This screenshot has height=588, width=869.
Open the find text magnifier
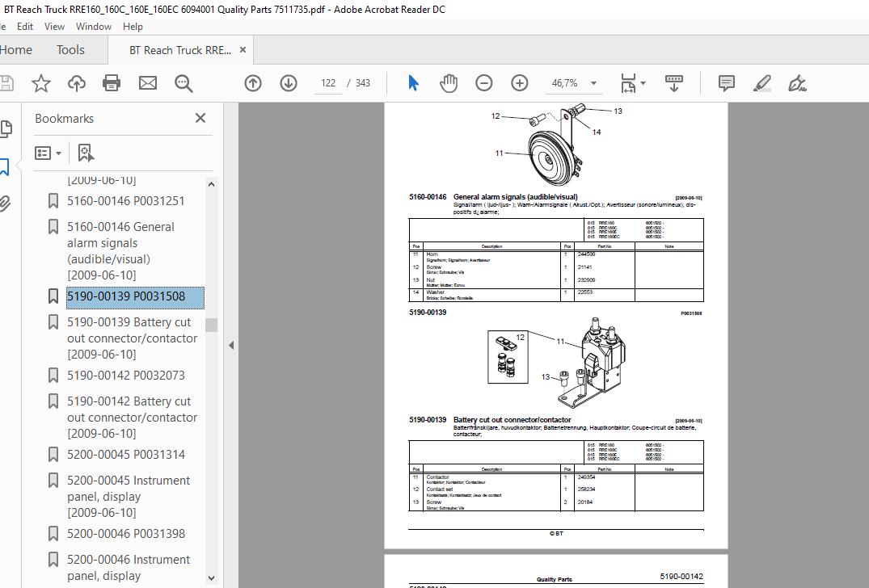[x=184, y=84]
